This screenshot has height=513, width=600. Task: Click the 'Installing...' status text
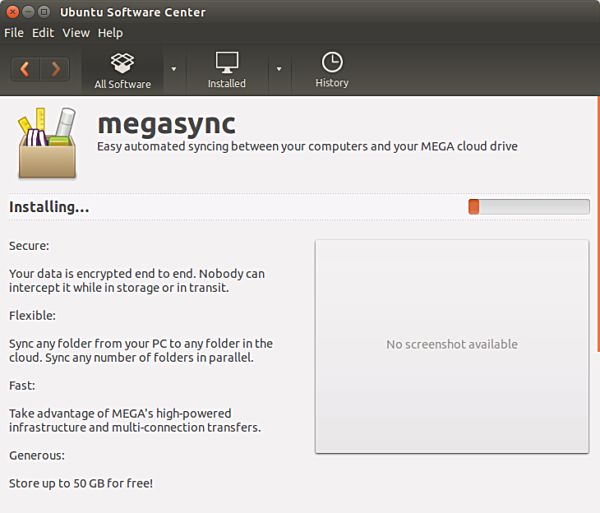point(49,207)
